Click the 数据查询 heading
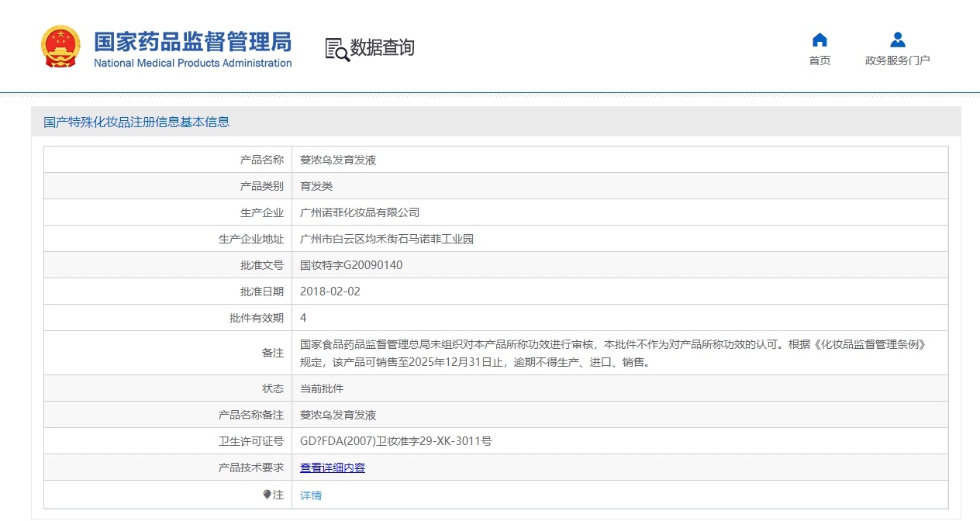 (x=382, y=48)
